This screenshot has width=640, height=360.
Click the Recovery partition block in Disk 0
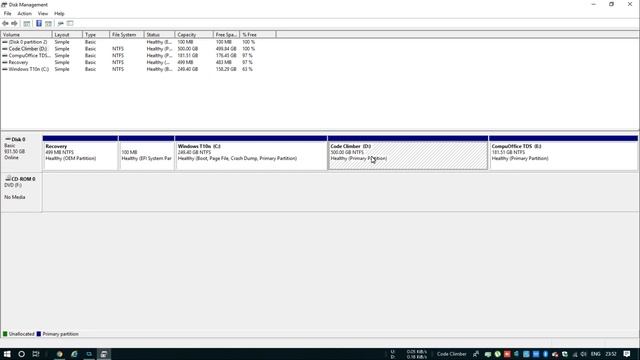point(80,153)
